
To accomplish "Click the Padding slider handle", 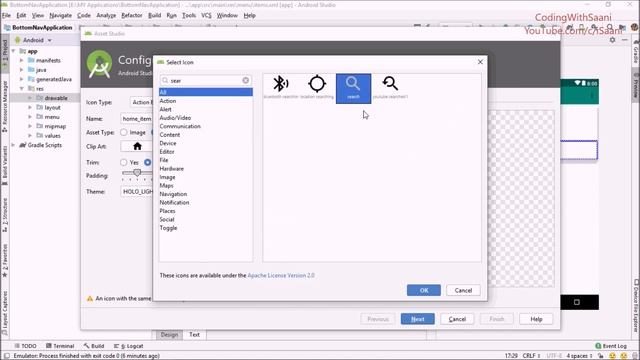I will click(x=137, y=173).
